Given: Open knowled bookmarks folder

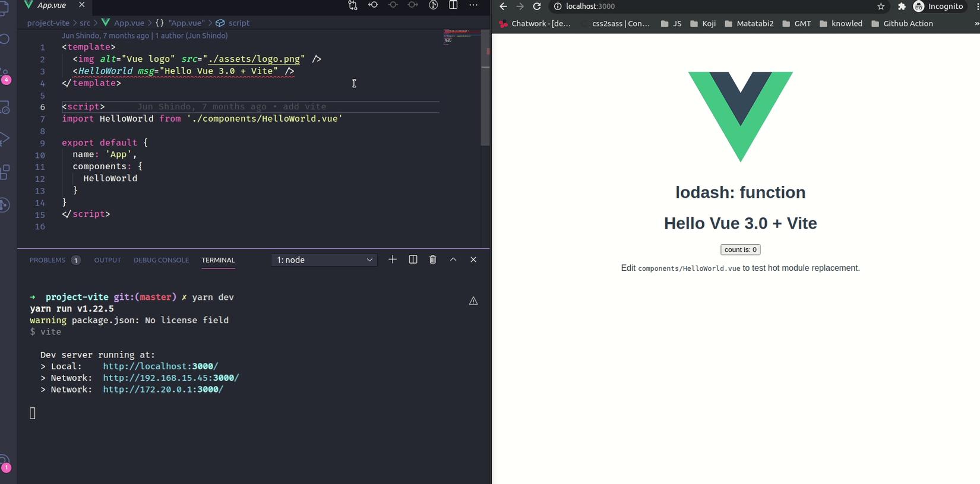Looking at the screenshot, I should pos(841,24).
